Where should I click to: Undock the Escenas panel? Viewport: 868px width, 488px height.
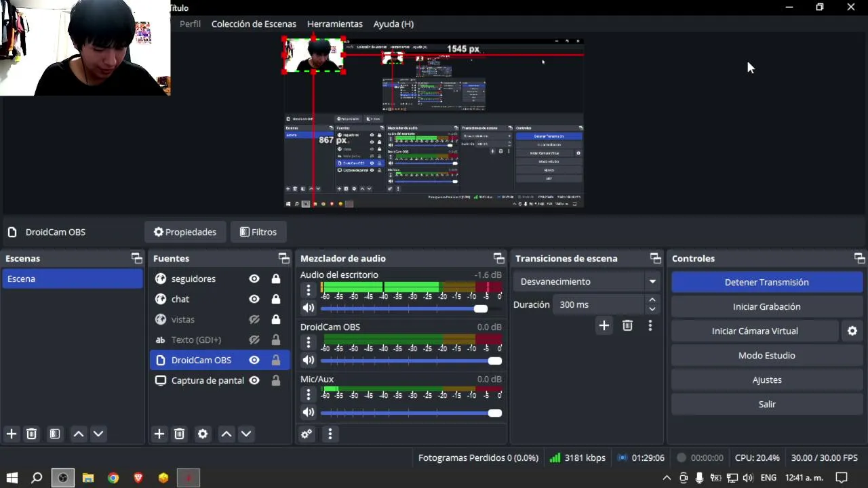tap(137, 258)
